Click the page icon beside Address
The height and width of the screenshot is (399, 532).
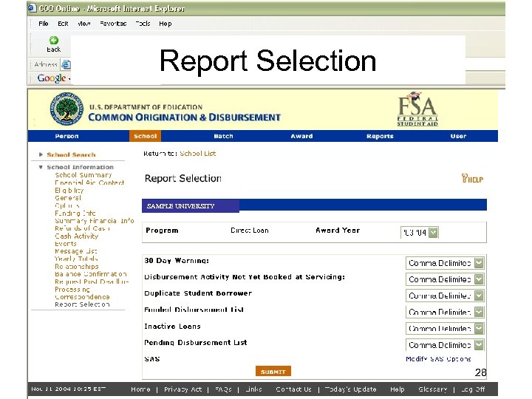[66, 64]
